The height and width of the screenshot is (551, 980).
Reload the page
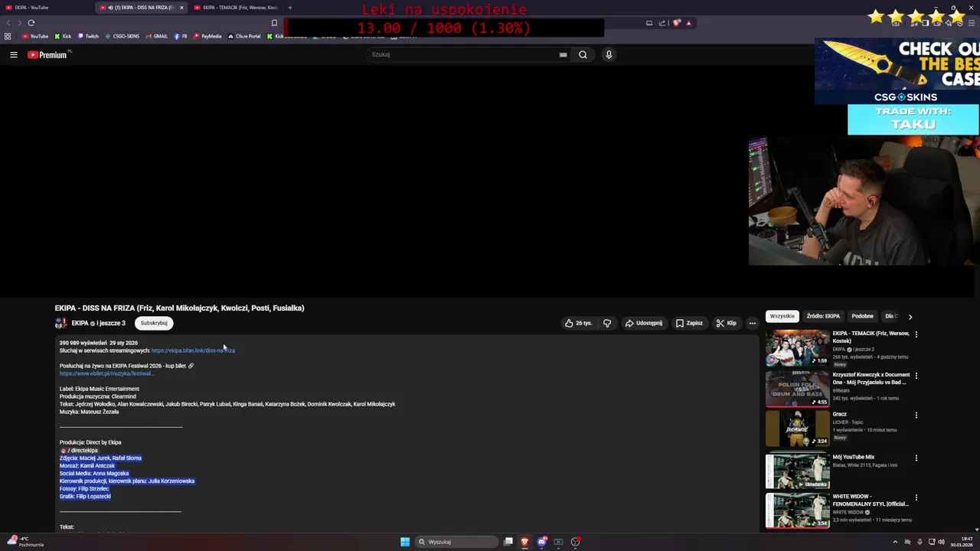31,23
